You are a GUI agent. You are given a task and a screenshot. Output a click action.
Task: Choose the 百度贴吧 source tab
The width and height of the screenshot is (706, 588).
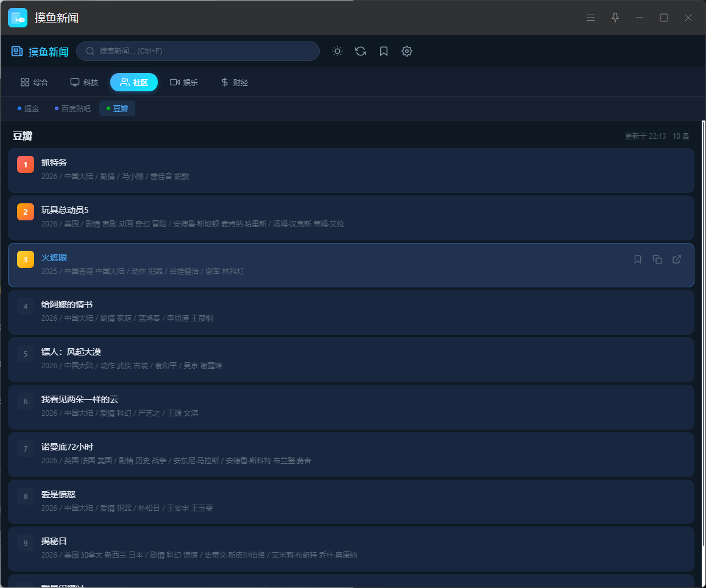72,108
